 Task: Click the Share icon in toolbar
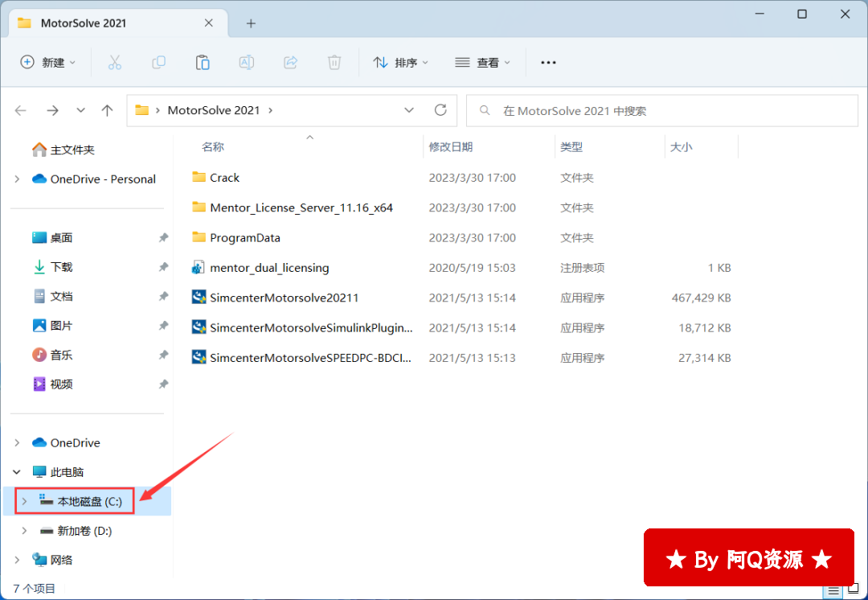tap(291, 63)
